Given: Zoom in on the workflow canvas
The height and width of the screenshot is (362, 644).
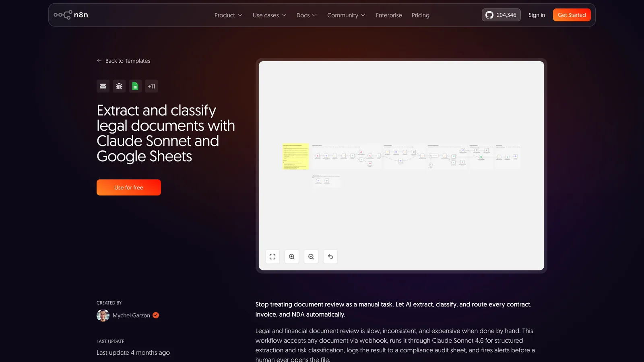Looking at the screenshot, I should click(x=292, y=257).
